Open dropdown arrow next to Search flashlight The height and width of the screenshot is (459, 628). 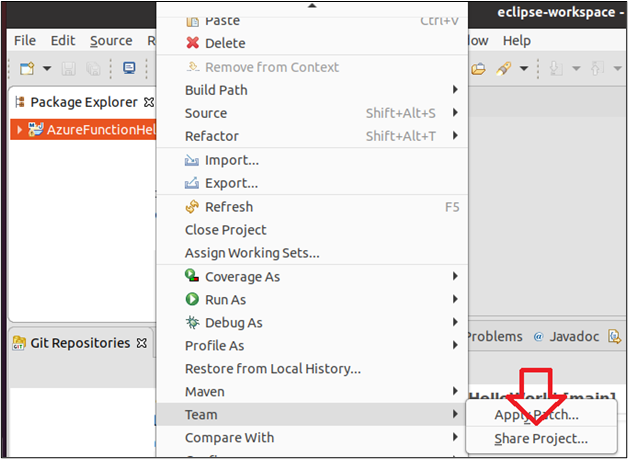coord(523,68)
